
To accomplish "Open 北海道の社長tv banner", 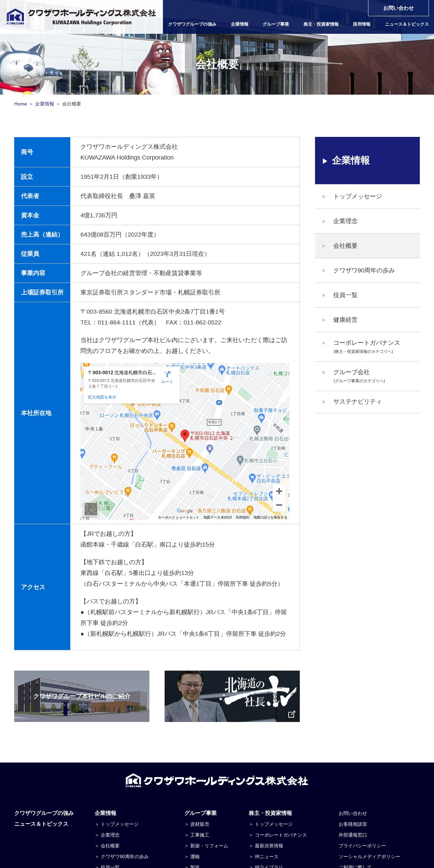I will pos(232,696).
